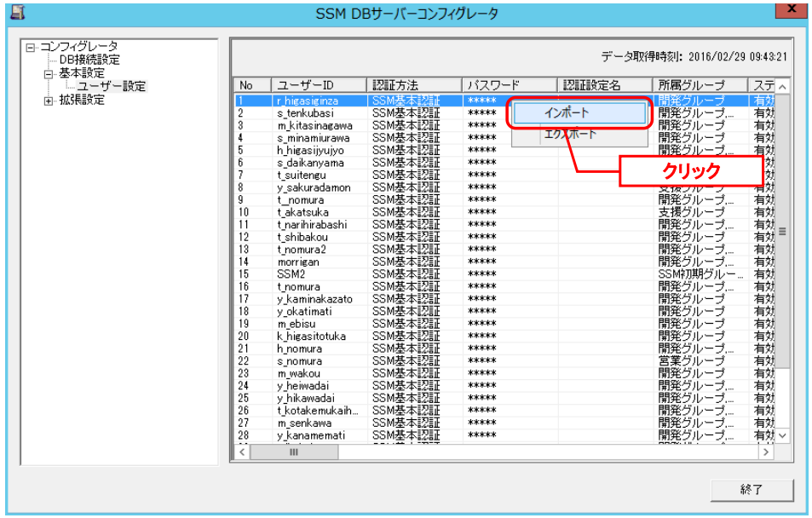Image resolution: width=812 pixels, height=518 pixels.
Task: Click the vertical scrollbar down arrow
Action: [782, 436]
